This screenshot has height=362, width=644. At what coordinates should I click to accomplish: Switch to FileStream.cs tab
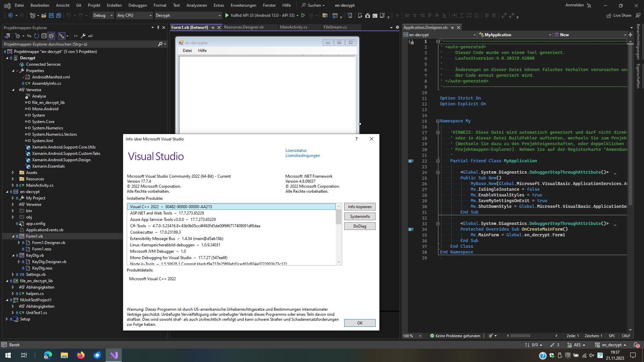335,27
